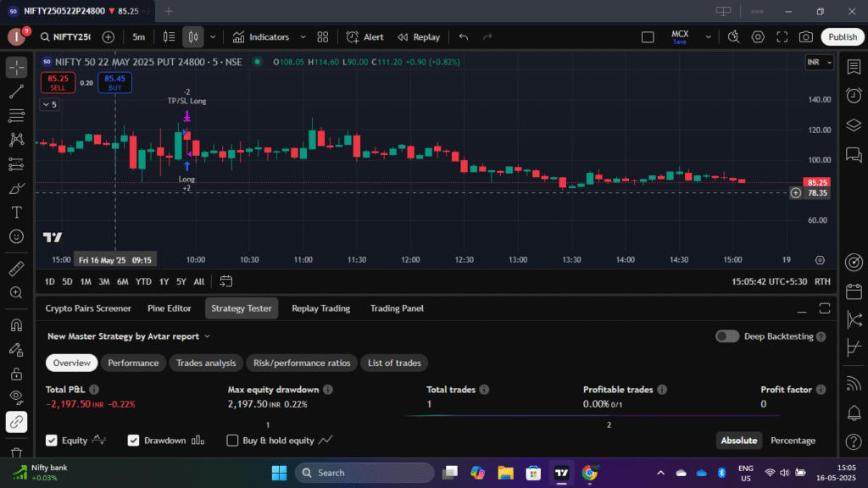Open time axis settings gear

pyautogui.click(x=820, y=260)
